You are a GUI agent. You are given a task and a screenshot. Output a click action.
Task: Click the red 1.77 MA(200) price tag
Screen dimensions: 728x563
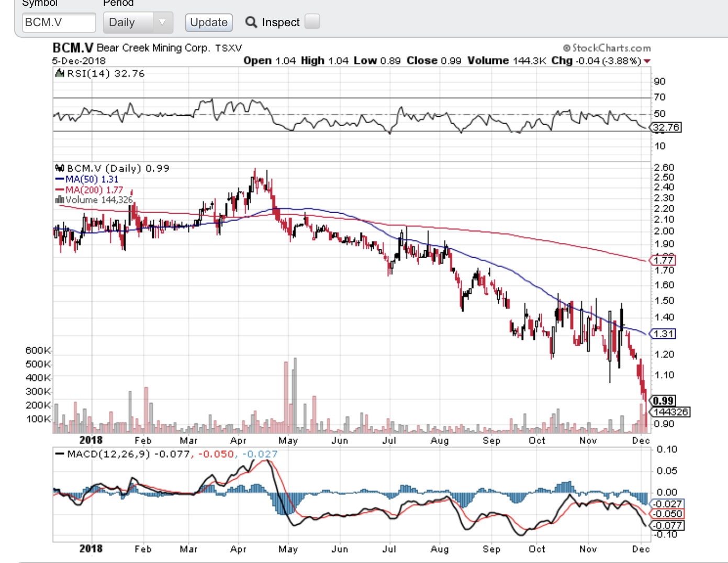pos(664,260)
